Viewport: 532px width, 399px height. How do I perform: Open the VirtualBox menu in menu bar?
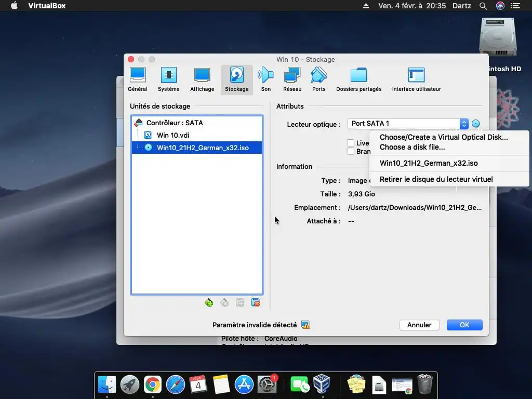pos(47,6)
